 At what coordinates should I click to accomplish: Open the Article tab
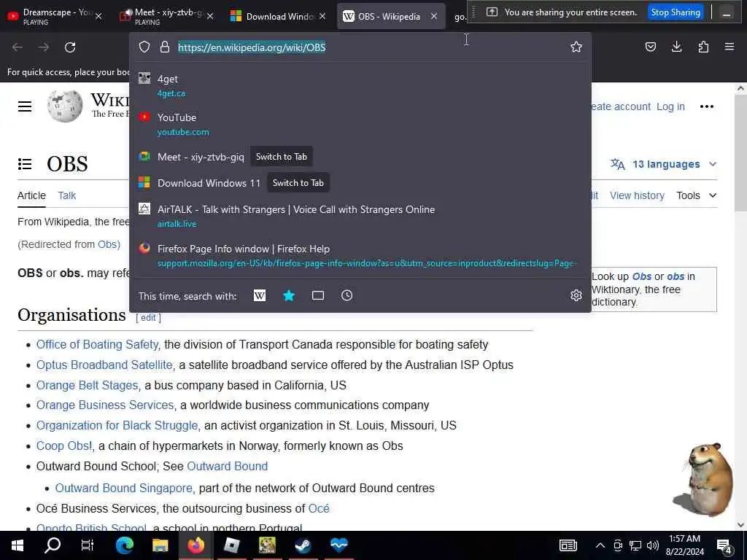[31, 195]
